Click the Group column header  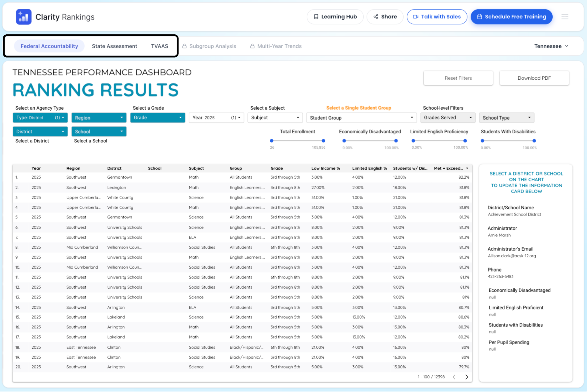(236, 168)
